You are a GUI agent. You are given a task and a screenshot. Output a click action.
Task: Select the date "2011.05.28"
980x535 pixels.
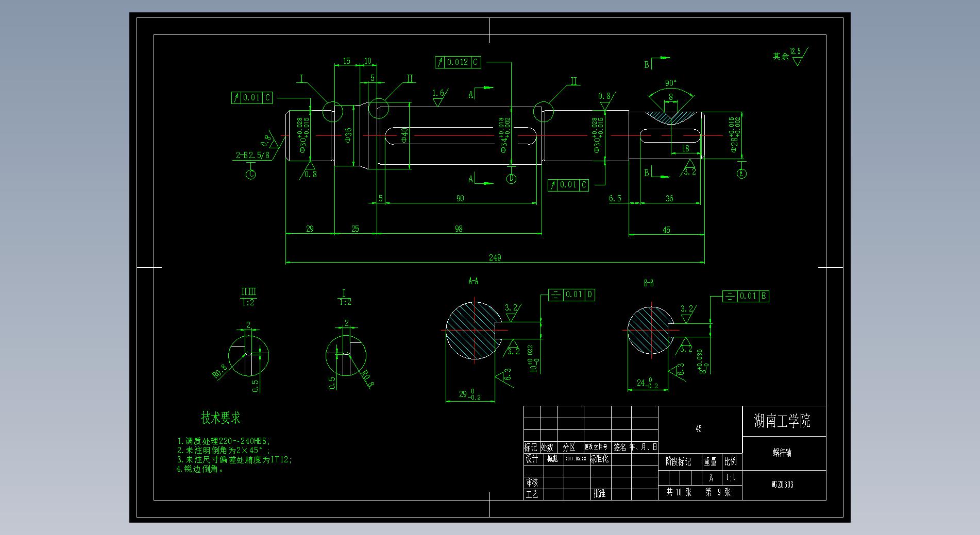576,458
